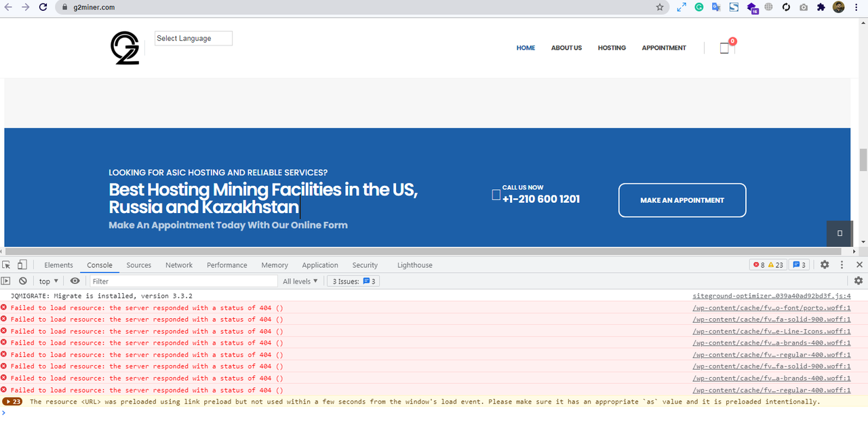This screenshot has width=868, height=443.
Task: Switch to the Performance tab
Action: (x=227, y=265)
